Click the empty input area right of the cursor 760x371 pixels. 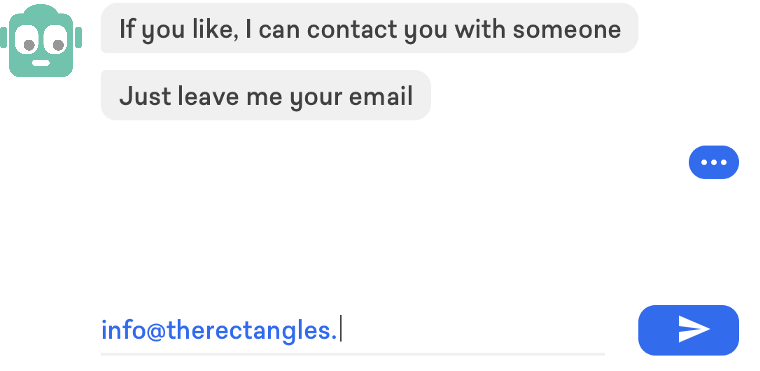click(474, 330)
